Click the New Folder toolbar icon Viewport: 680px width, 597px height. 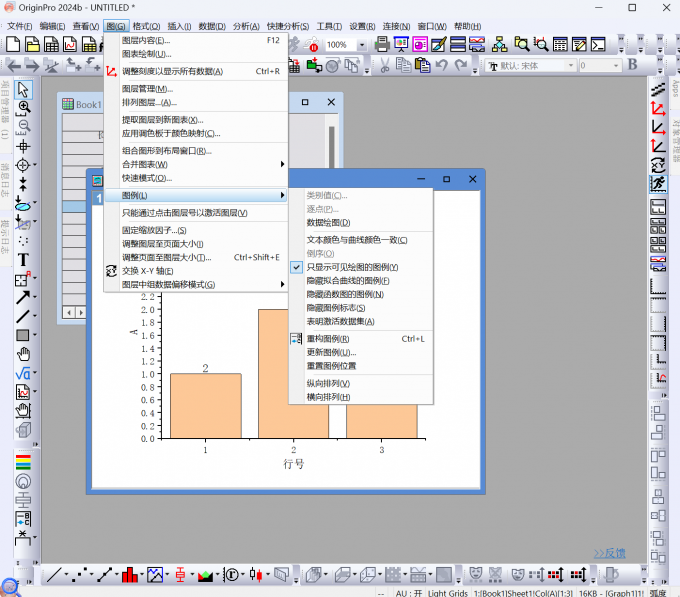[32, 44]
